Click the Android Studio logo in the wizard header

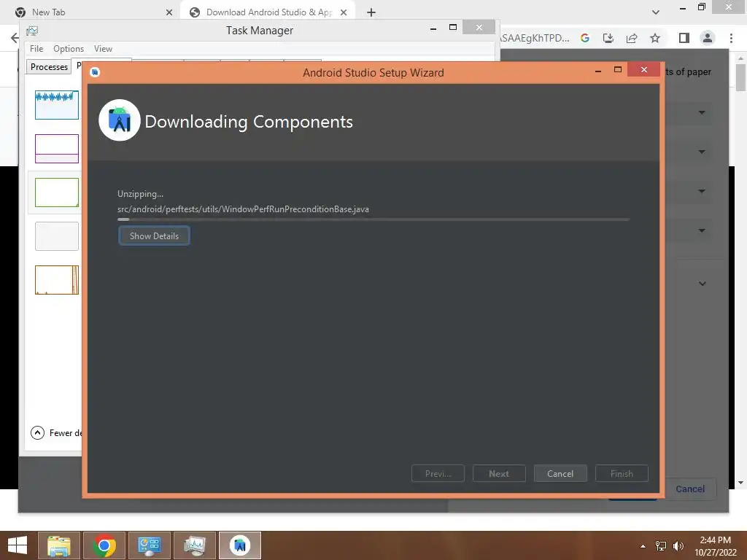tap(120, 120)
